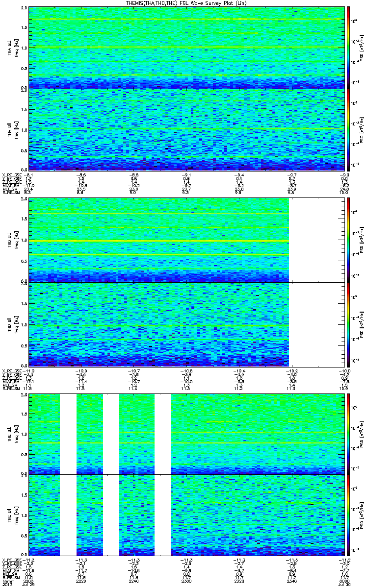Click the 0000 time tick label
Image resolution: width=368 pixels, height=588 pixels.
(x=343, y=581)
